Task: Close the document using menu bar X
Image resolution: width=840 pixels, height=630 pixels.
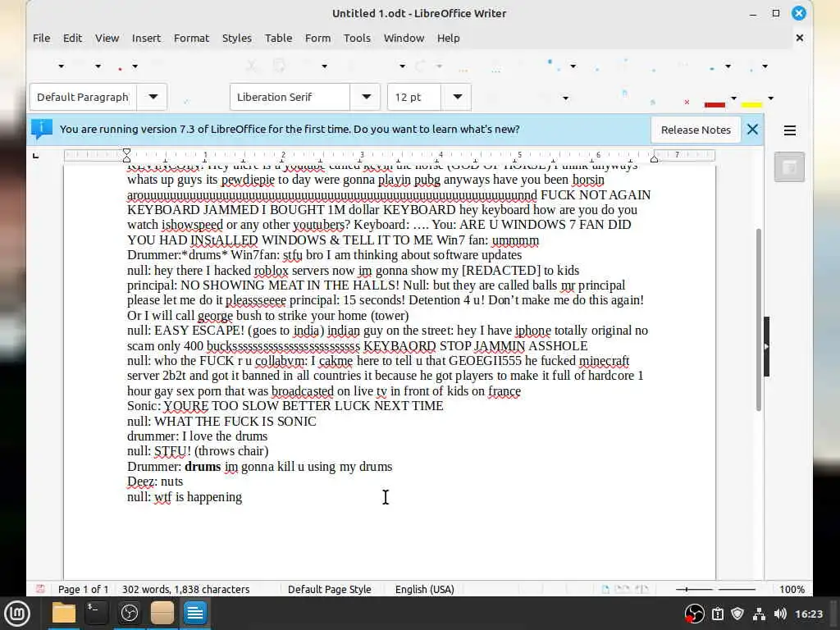Action: pyautogui.click(x=799, y=38)
